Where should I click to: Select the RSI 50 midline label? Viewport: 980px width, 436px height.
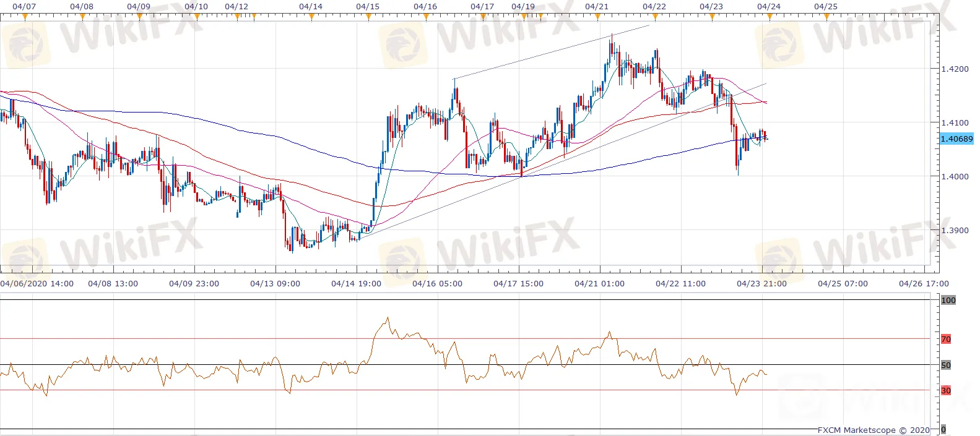(945, 365)
